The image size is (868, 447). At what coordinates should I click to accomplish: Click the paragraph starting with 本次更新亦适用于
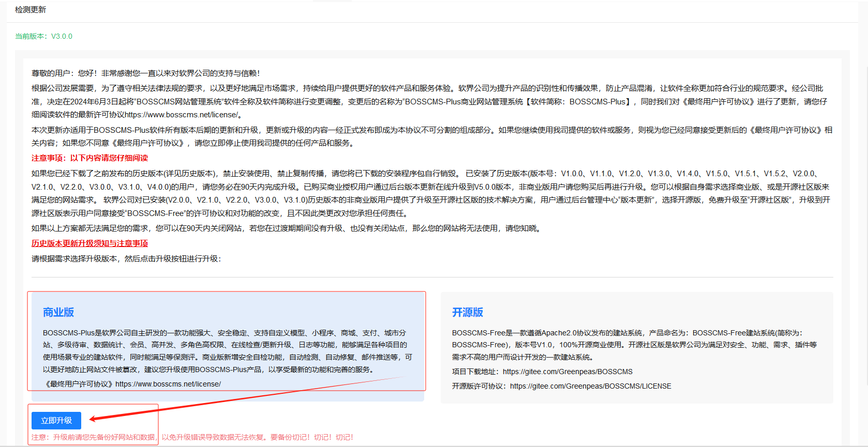pyautogui.click(x=431, y=136)
